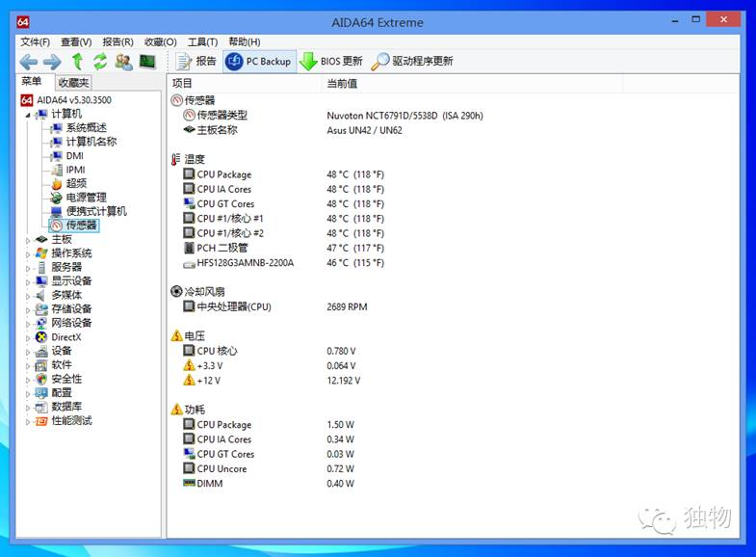The image size is (756, 557).
Task: Switch to the 收藏夹 favorites tab
Action: 72,83
